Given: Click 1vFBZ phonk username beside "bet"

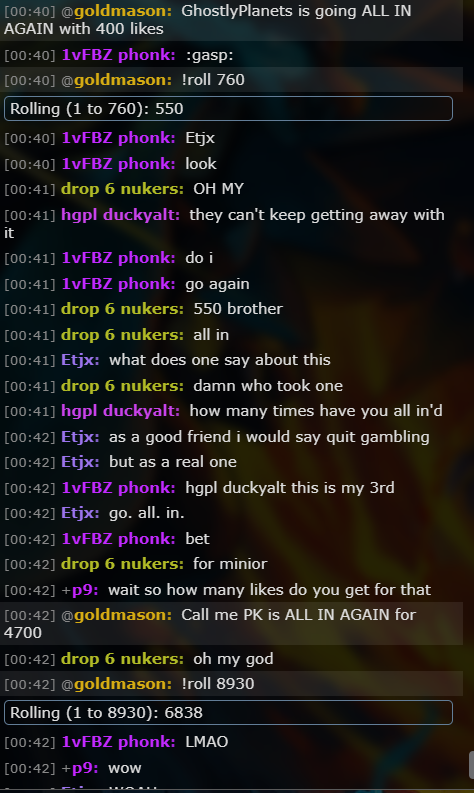Looking at the screenshot, I should click(x=118, y=539).
